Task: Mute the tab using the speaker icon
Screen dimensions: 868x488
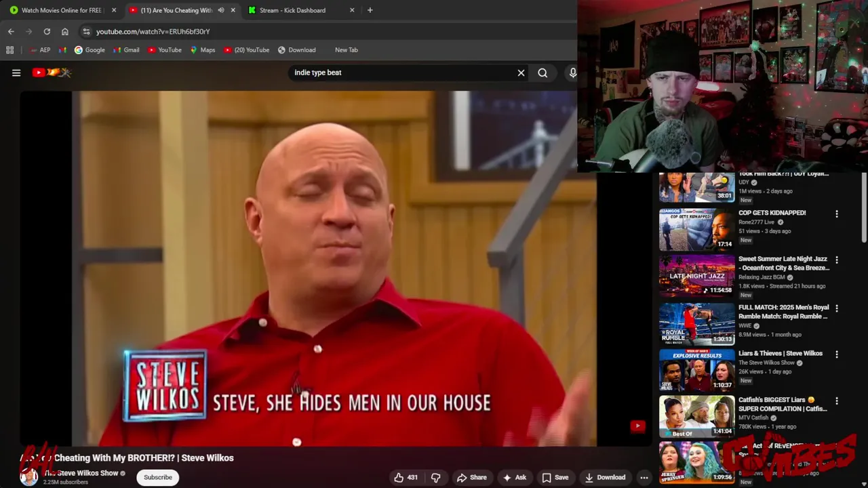Action: (221, 10)
